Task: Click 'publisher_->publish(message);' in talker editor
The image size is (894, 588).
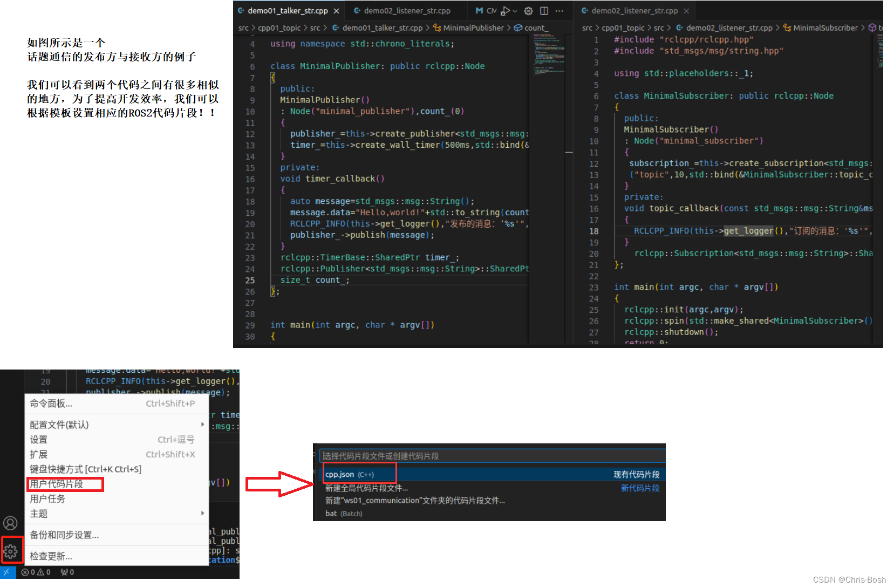Action: (363, 235)
